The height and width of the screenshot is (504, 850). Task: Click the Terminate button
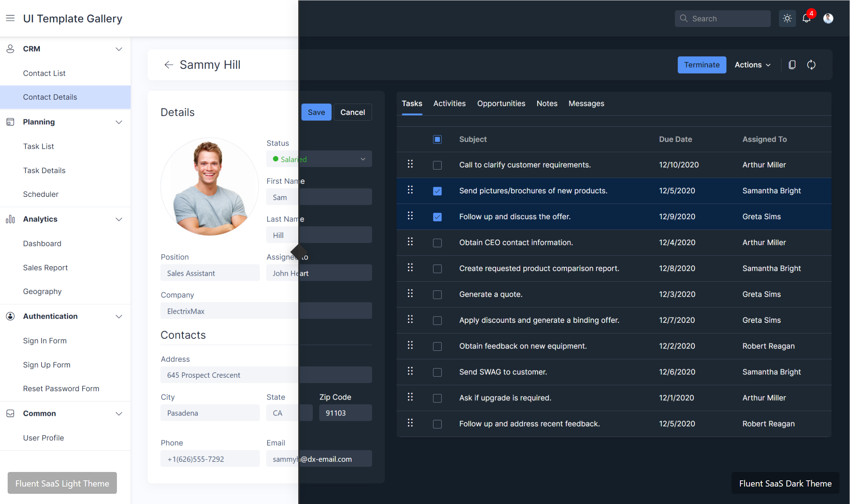click(701, 65)
